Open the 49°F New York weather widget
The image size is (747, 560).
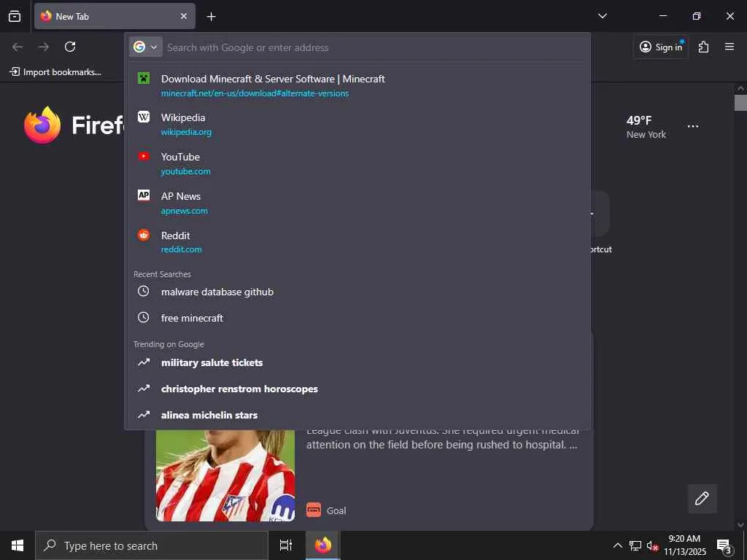pyautogui.click(x=646, y=127)
